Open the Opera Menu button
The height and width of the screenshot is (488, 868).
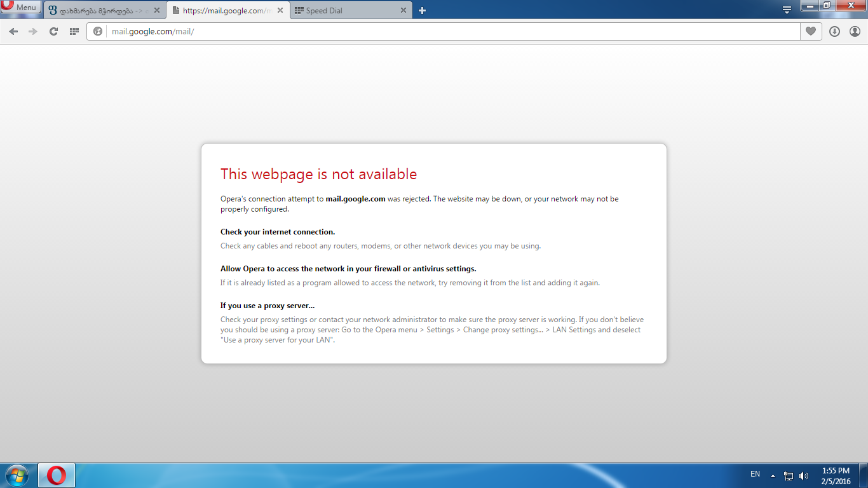pos(21,8)
